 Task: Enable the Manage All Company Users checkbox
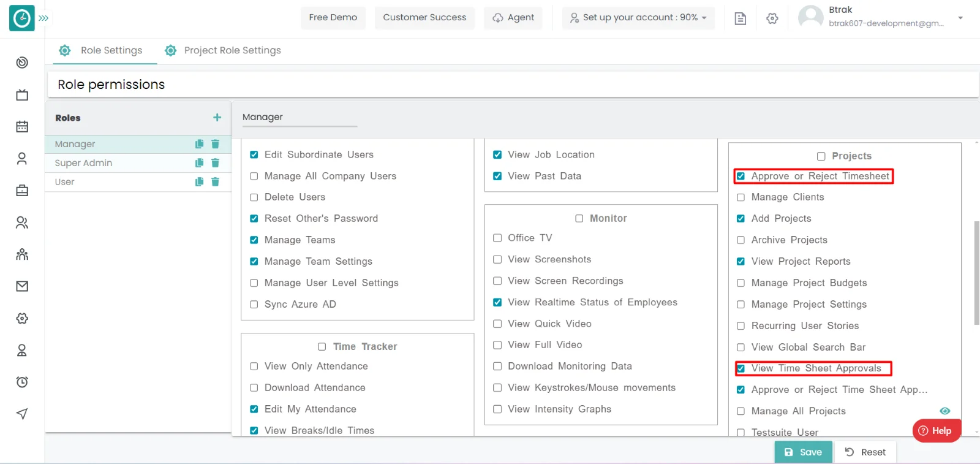[254, 177]
